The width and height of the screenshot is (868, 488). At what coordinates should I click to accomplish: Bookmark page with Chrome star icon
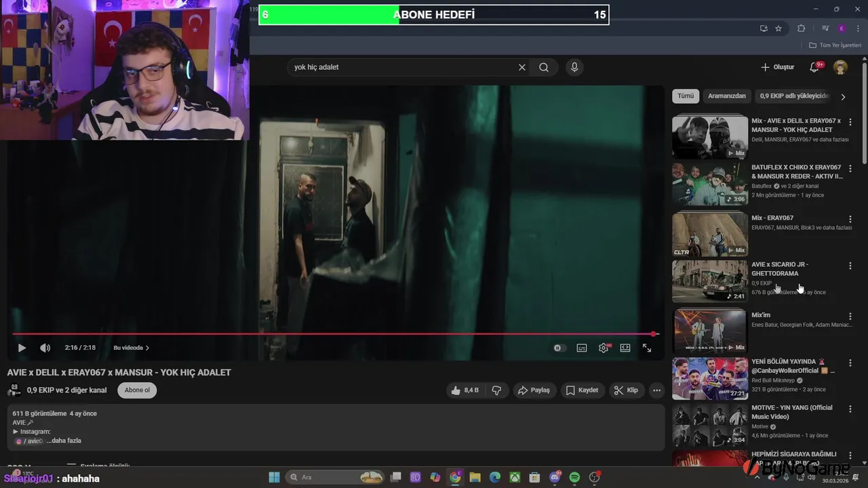[778, 28]
